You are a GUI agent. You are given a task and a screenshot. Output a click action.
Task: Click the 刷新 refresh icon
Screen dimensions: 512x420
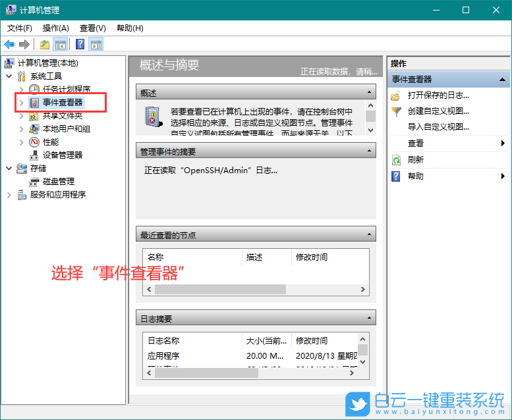click(396, 160)
